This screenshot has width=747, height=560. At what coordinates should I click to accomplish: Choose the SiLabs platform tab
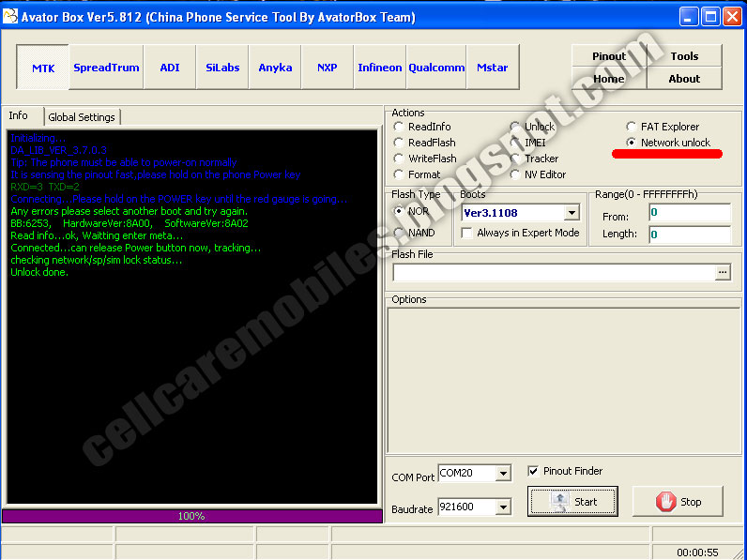point(222,68)
